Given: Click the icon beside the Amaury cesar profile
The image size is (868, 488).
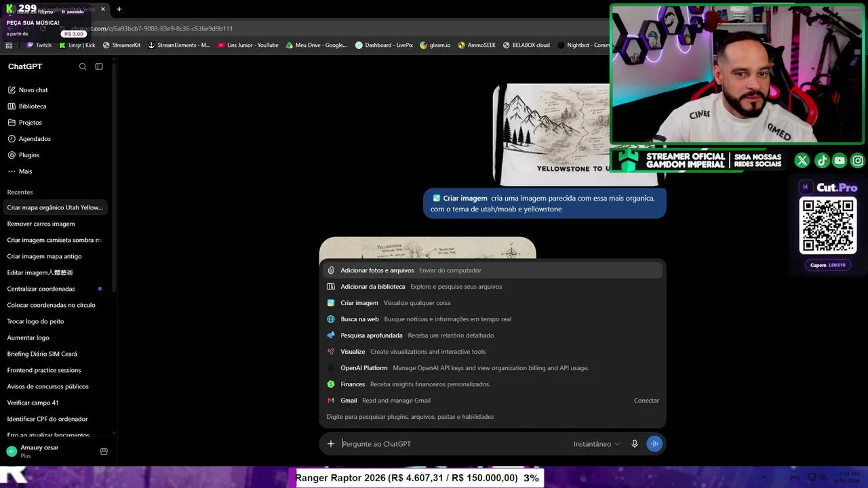Looking at the screenshot, I should coord(104,451).
